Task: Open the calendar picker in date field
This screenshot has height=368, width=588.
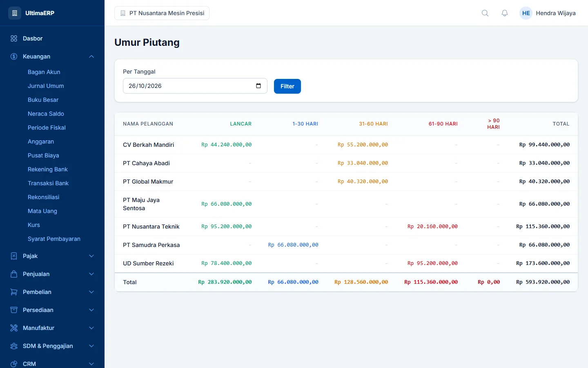Action: [258, 86]
